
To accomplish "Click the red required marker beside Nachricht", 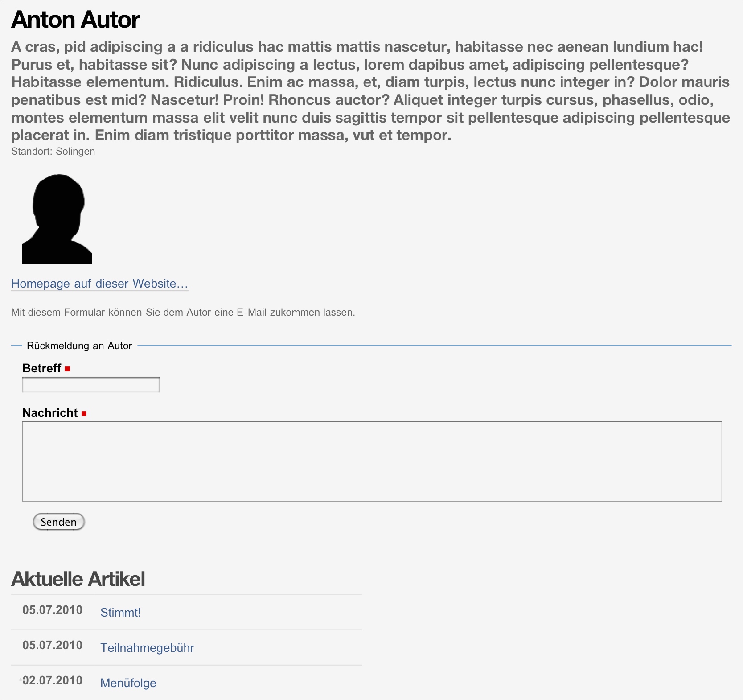I will tap(84, 414).
